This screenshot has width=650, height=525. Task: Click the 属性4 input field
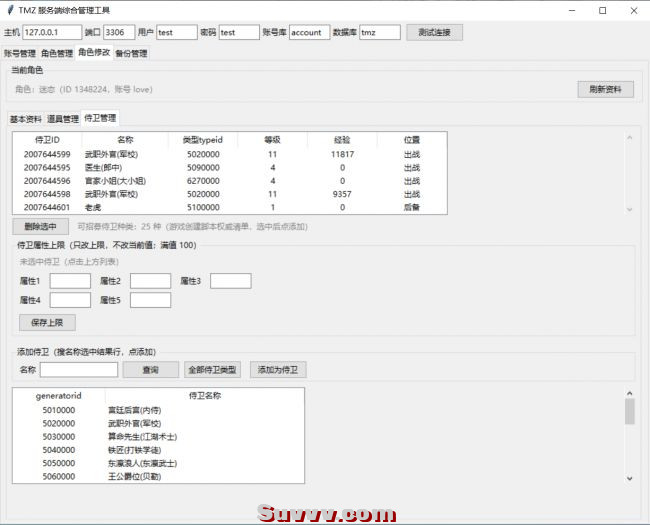coord(70,300)
